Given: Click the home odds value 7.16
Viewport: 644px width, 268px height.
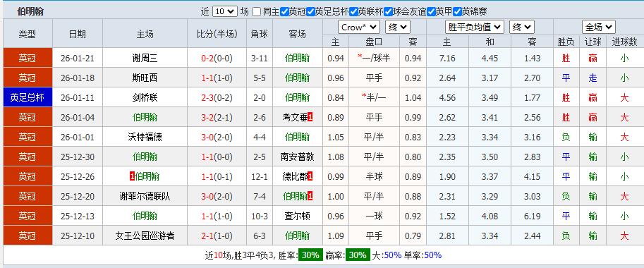Looking at the screenshot, I should click(x=447, y=59).
